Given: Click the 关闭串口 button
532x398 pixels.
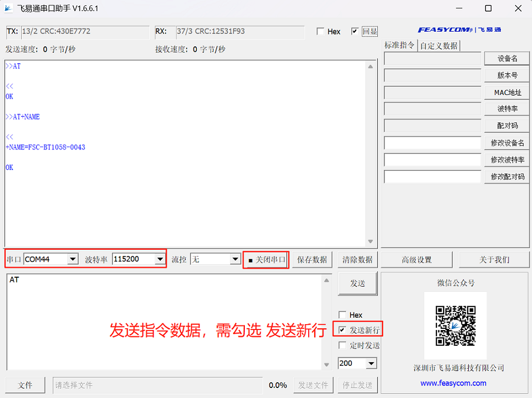Looking at the screenshot, I should tap(266, 260).
